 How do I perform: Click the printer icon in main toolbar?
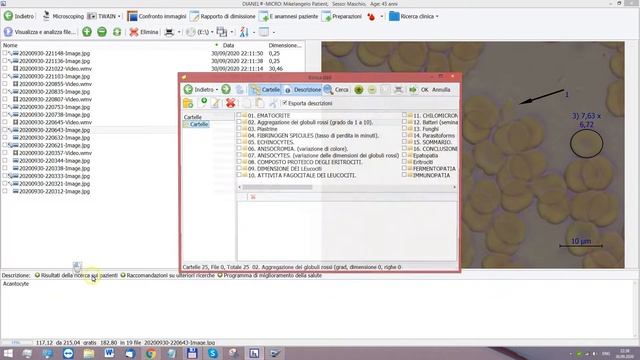(169, 32)
